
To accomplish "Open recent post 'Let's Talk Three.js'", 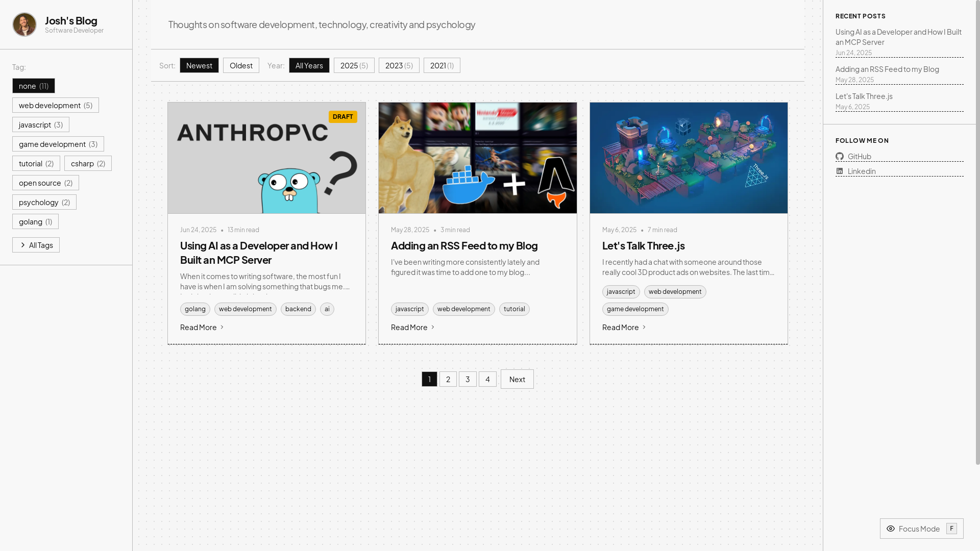I will 864,96.
